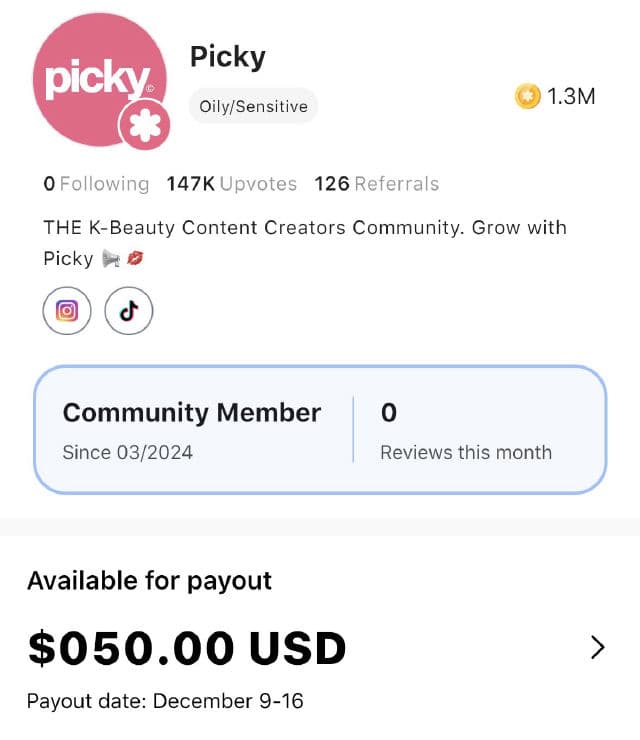Open the TikTok profile link icon
Image resolution: width=640 pixels, height=740 pixels.
click(x=129, y=311)
